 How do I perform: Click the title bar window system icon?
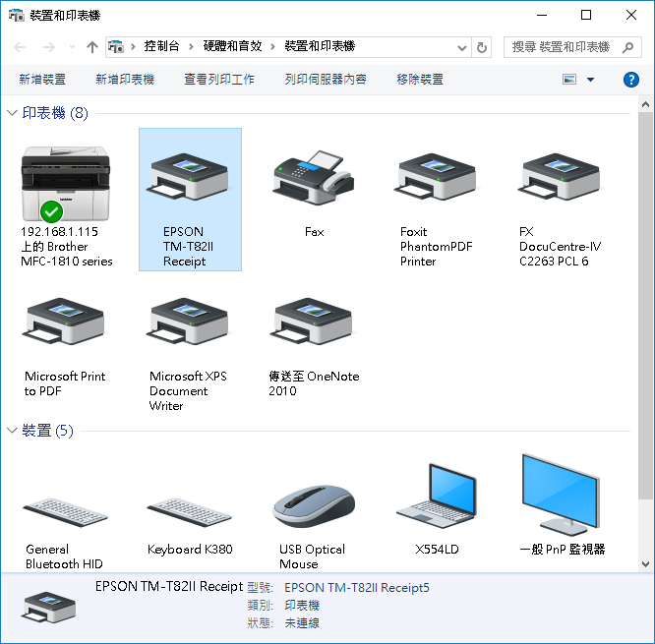coord(17,16)
